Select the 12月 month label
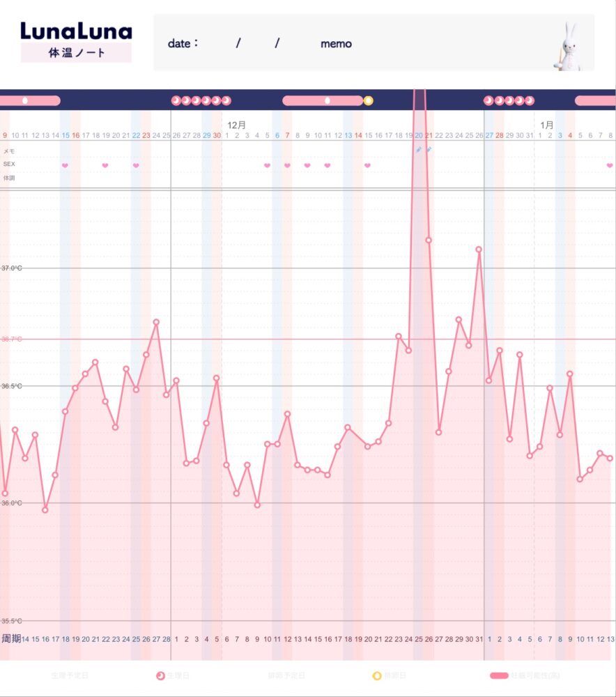616x697 pixels. [x=237, y=125]
